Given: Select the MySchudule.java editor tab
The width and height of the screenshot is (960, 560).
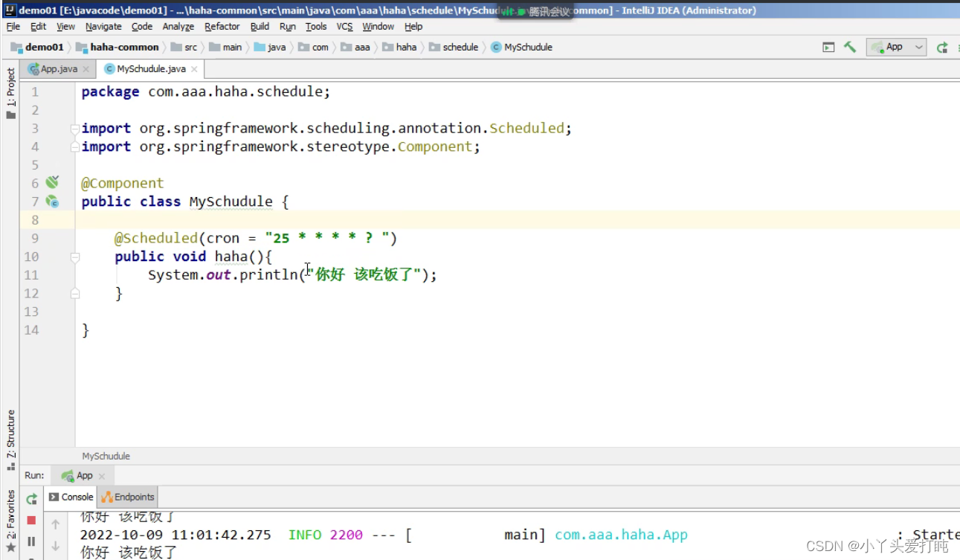Looking at the screenshot, I should pos(151,68).
